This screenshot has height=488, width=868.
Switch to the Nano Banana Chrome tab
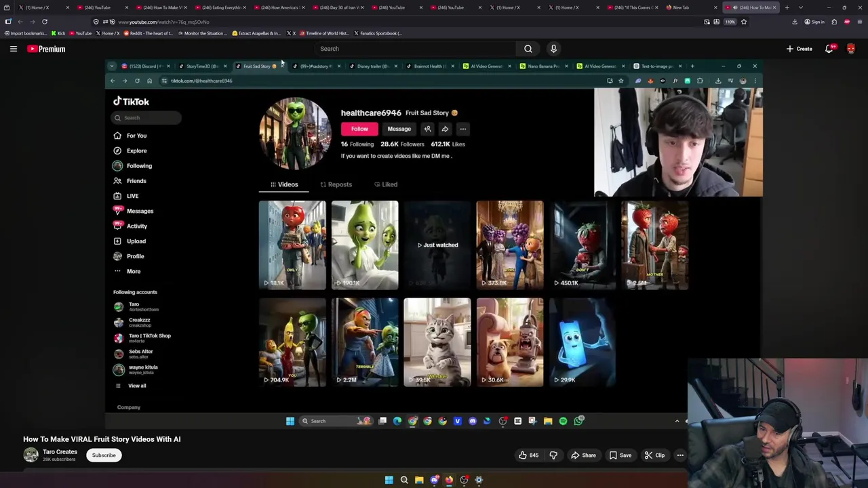pyautogui.click(x=543, y=66)
